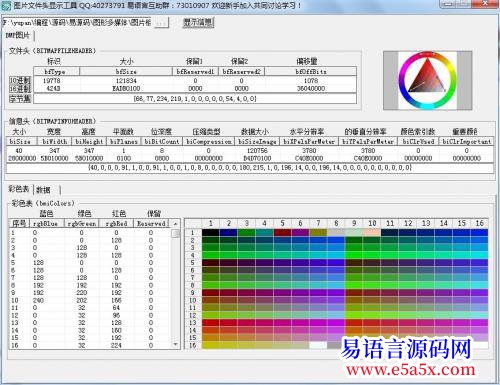Click palette row header 13
This screenshot has width=500, height=385.
(193, 323)
